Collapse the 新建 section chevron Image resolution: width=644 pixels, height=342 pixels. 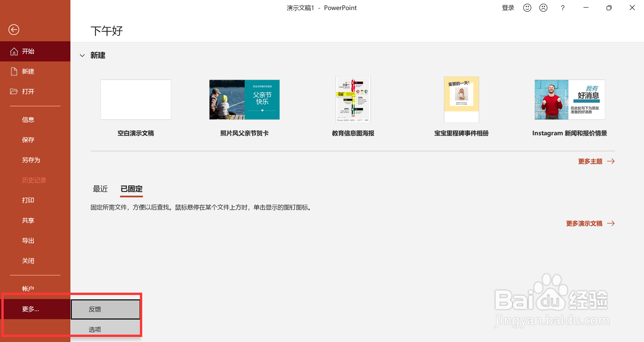pos(82,55)
